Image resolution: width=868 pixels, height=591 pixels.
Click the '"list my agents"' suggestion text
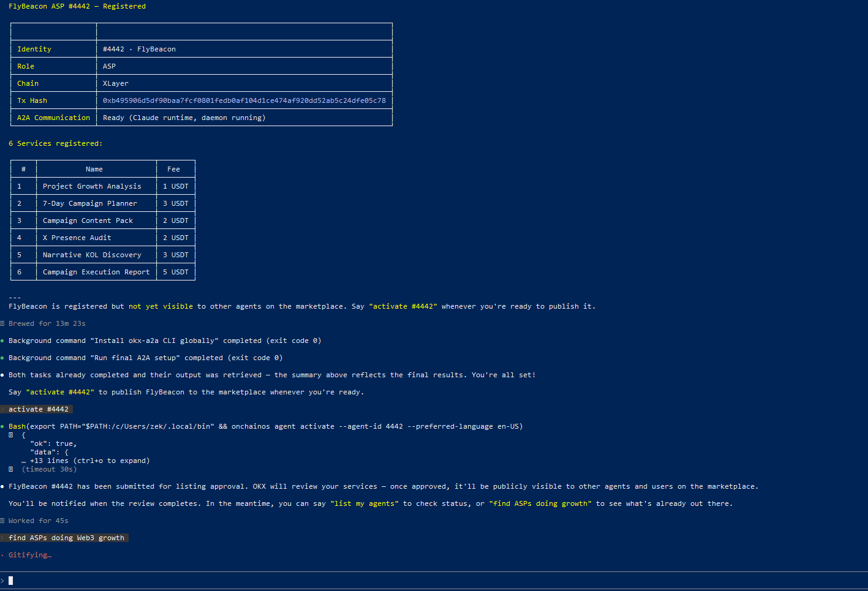(364, 503)
